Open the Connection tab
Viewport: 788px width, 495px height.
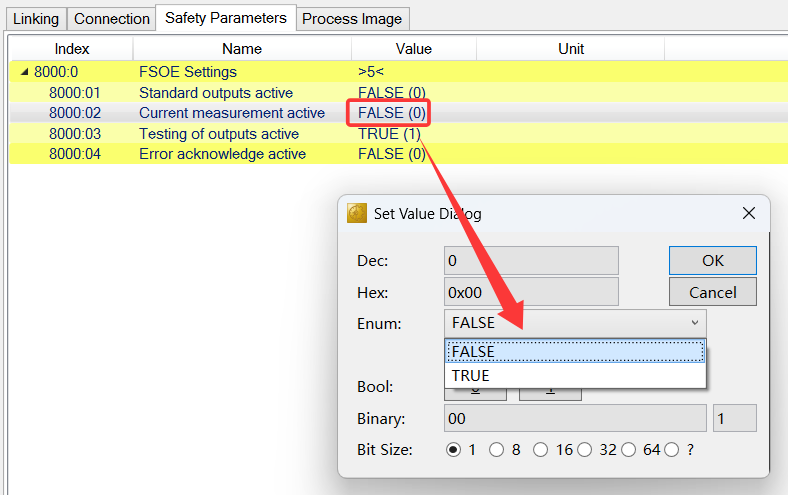pos(112,19)
